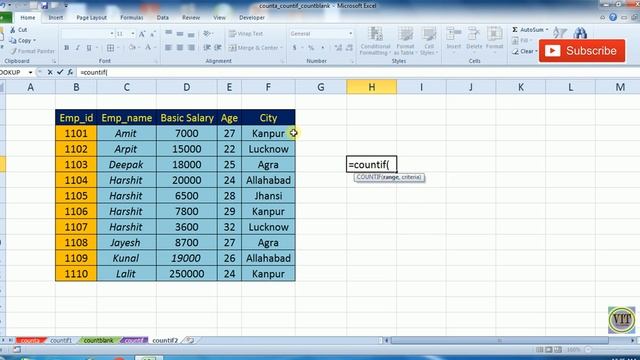Screen dimensions: 640x360
Task: Click Decrease Decimal icon
Action: [349, 48]
